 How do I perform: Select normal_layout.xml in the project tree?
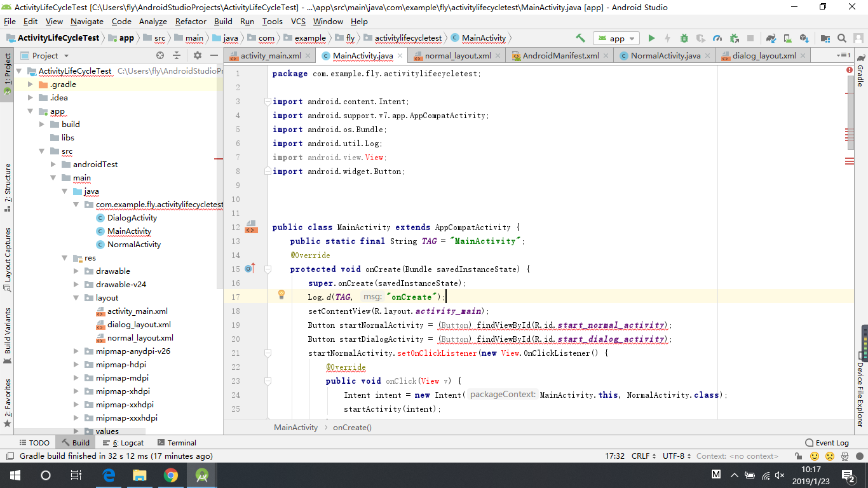(140, 338)
